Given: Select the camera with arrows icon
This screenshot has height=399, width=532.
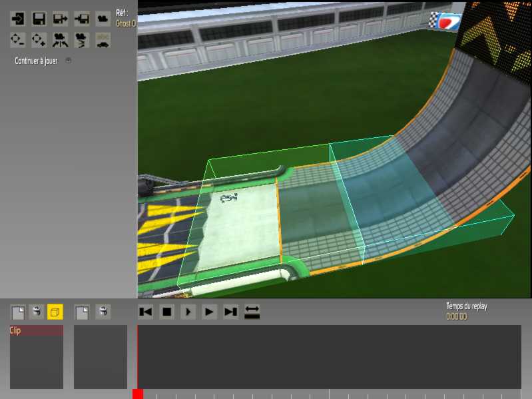Looking at the screenshot, I should [61, 40].
